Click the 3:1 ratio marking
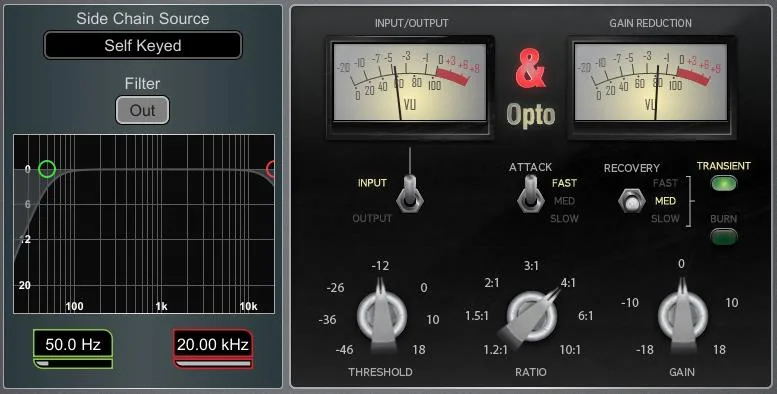Viewport: 777px width, 394px height. point(531,266)
